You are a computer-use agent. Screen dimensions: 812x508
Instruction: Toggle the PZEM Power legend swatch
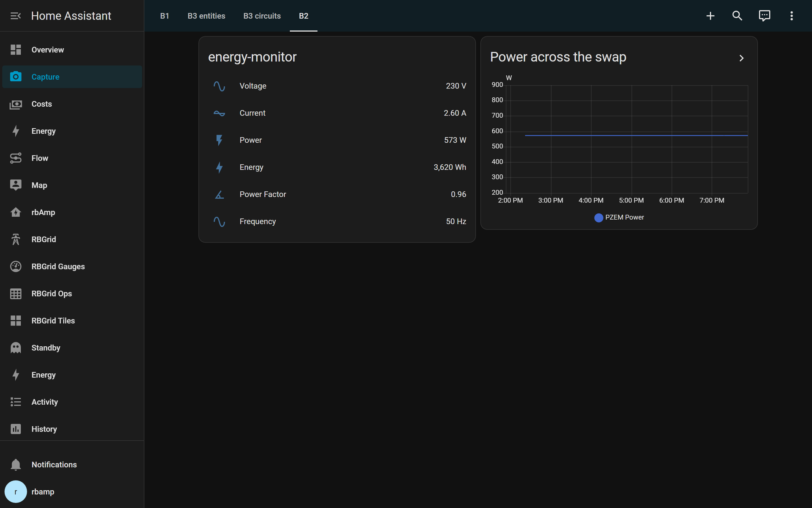point(598,218)
